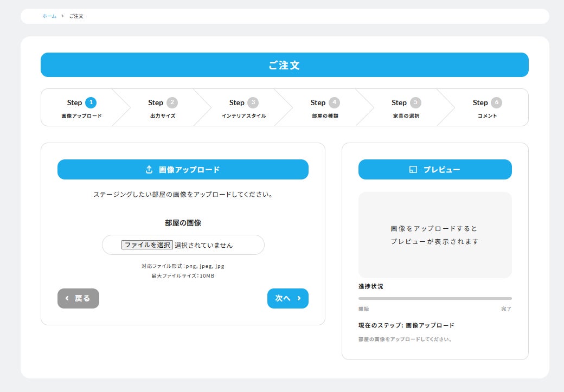Image resolution: width=564 pixels, height=392 pixels.
Task: Proceed with the 次へ button
Action: click(288, 299)
